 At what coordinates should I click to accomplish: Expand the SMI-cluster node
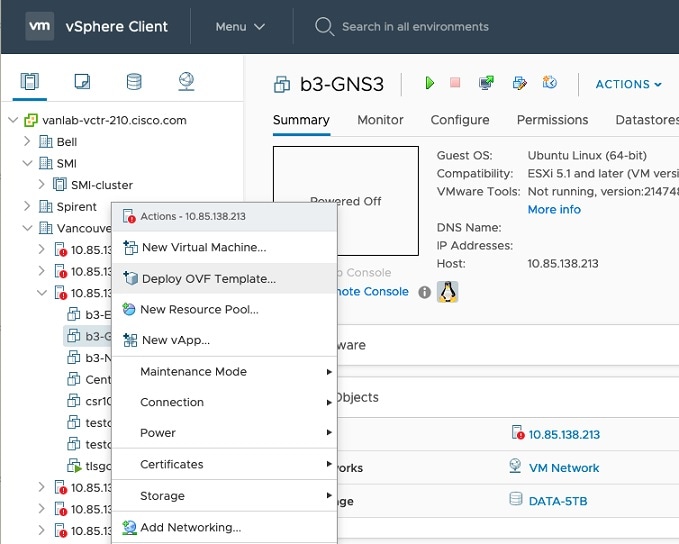(x=41, y=185)
